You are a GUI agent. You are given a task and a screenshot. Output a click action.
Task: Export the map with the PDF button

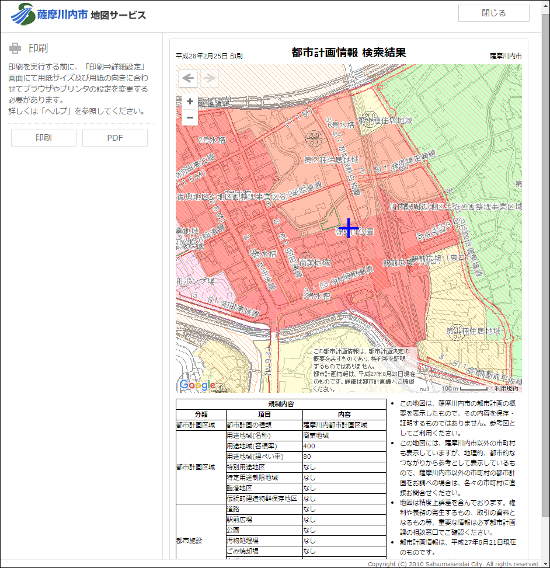point(115,138)
